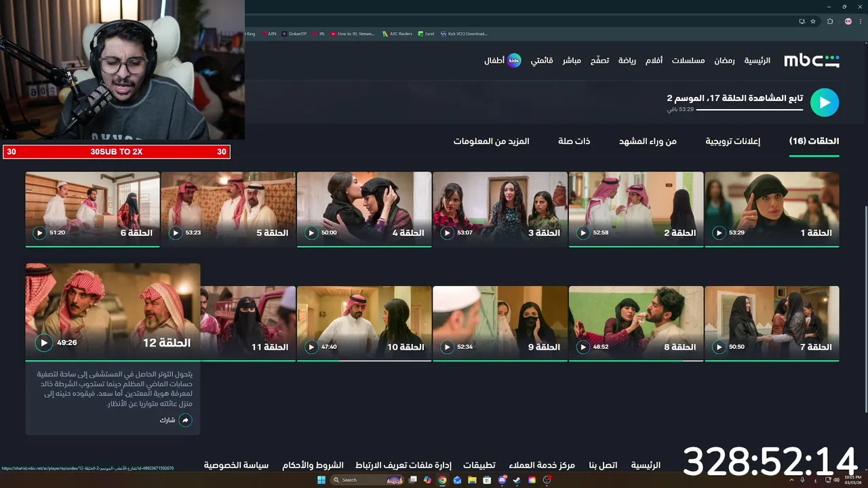Play episode الحلقة 9 via its play icon

point(447,347)
